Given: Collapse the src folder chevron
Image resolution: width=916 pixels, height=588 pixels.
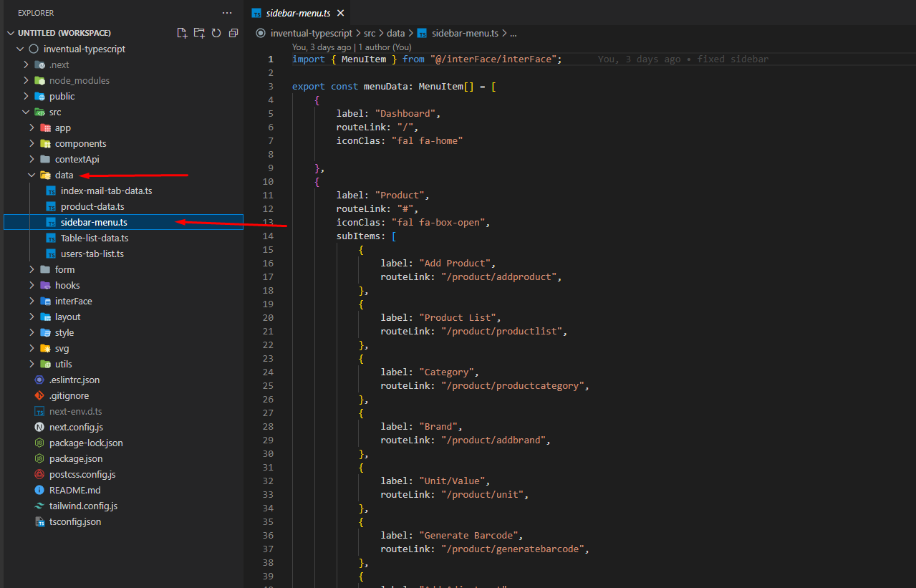Looking at the screenshot, I should tap(26, 112).
